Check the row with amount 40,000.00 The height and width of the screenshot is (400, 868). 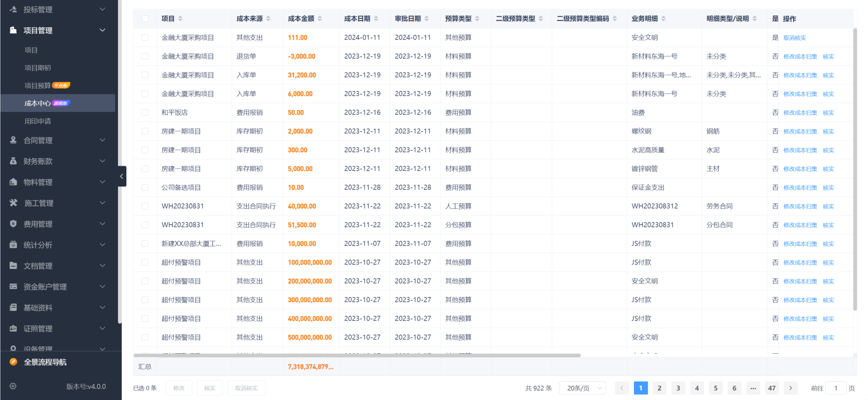point(145,206)
